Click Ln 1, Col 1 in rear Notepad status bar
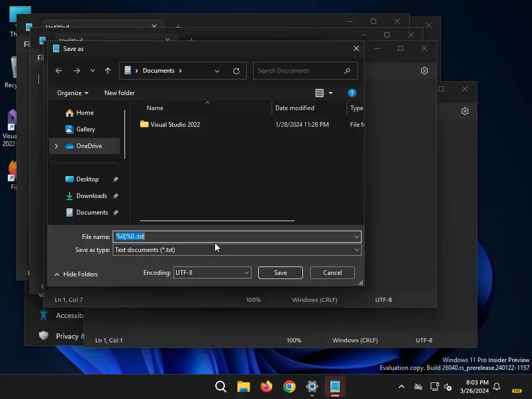This screenshot has height=399, width=532. 109,340
